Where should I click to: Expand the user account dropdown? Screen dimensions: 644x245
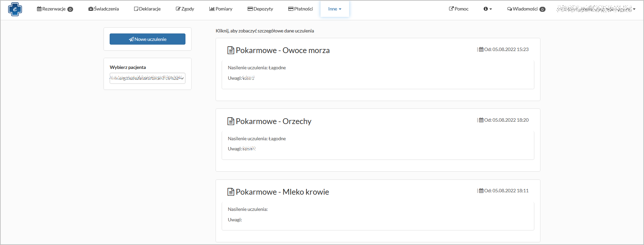point(596,9)
